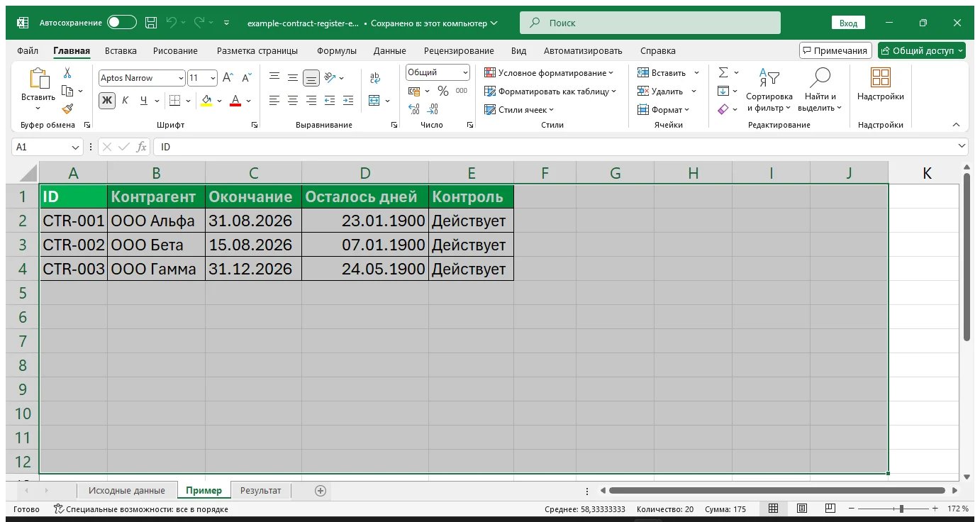980x522 pixels.
Task: Toggle Italic formatting (К)
Action: coord(126,100)
